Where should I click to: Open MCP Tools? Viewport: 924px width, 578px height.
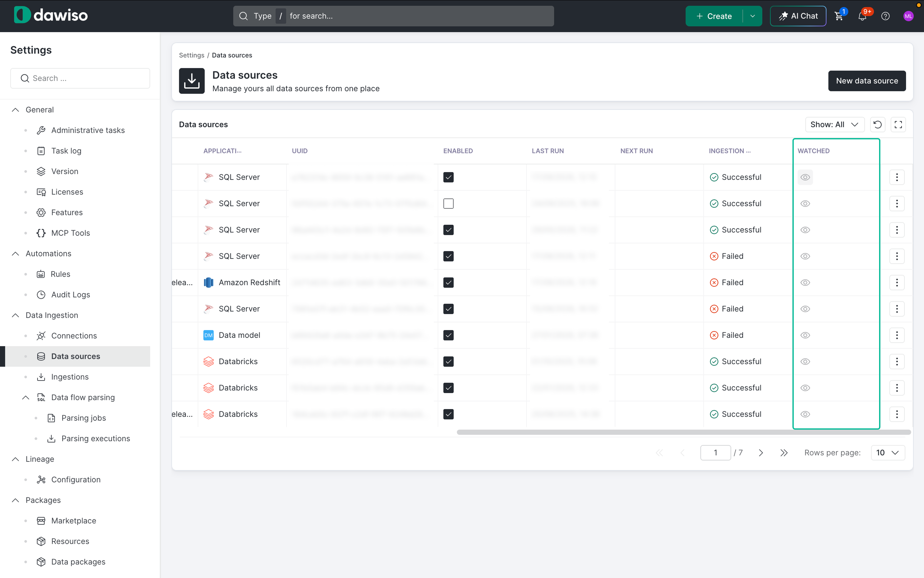pos(70,233)
